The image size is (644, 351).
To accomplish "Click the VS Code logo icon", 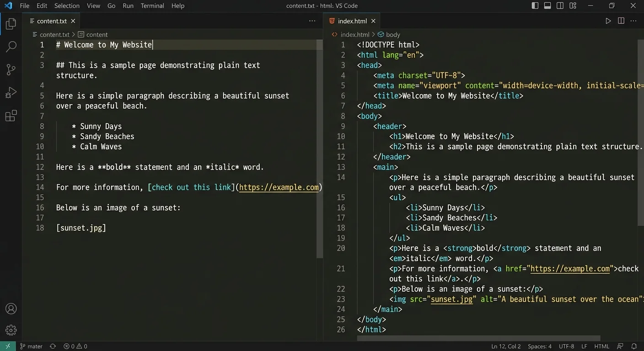I will [x=8, y=6].
